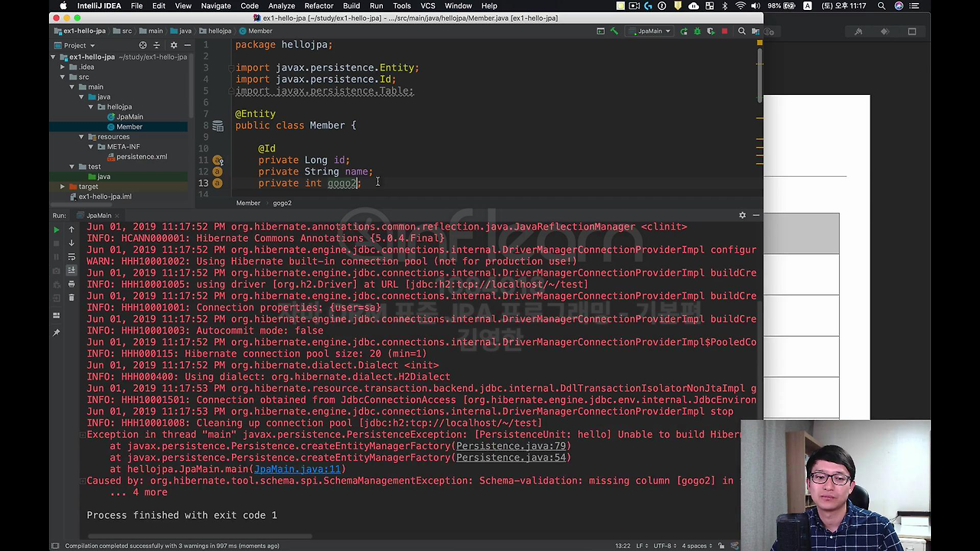Rerun JpaMain with the green play icon

tap(56, 230)
